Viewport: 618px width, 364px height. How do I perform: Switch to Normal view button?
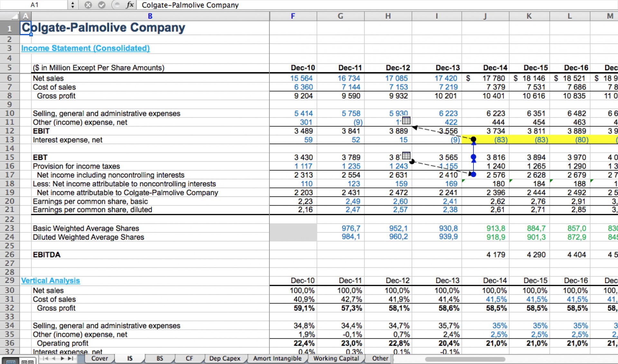[x=10, y=361]
